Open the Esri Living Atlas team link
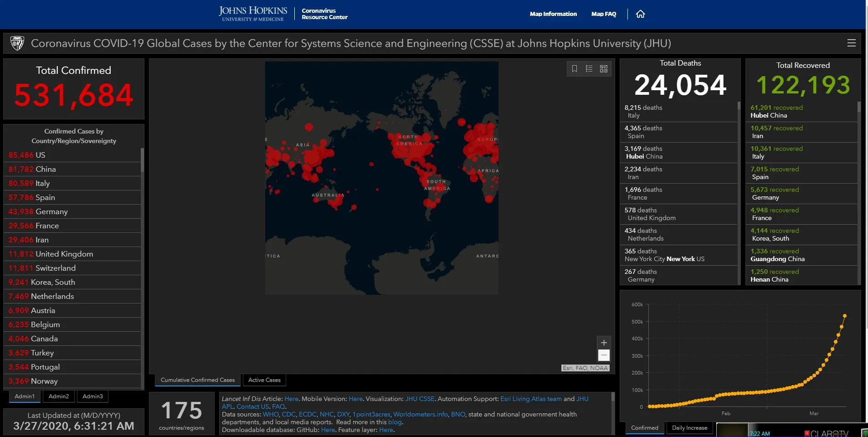Viewport: 868px width, 437px height. tap(531, 399)
